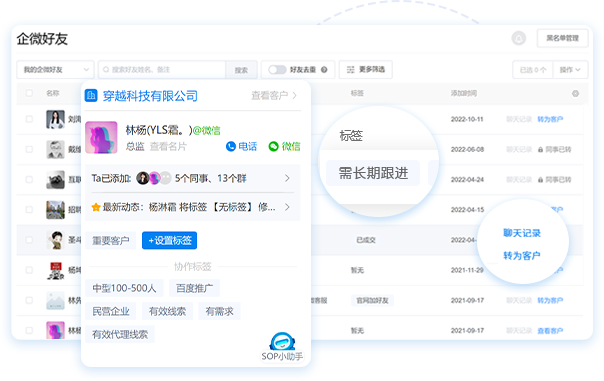Viewport: 604px width, 381px height.
Task: Click avatar in the 2022-10-11 row
Action: 55,119
